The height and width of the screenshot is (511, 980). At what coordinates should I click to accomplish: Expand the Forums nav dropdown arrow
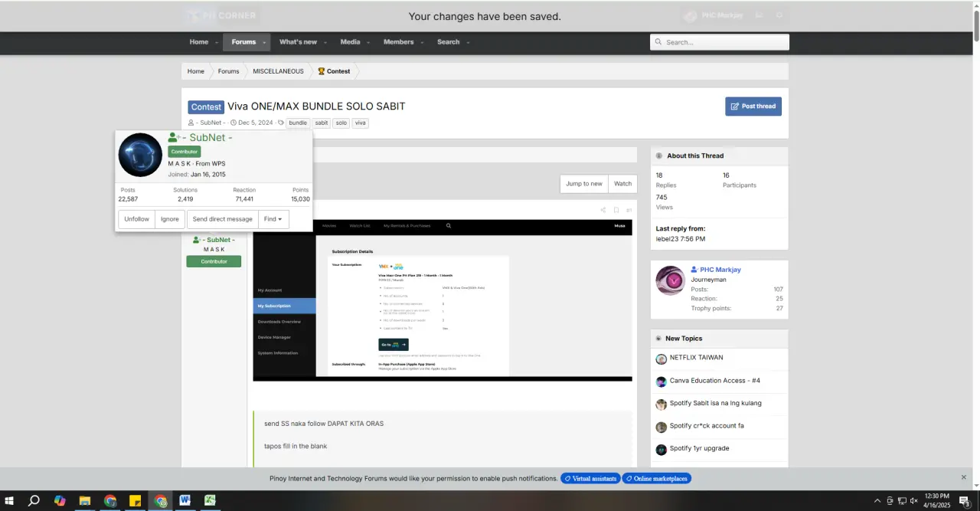[x=264, y=42]
